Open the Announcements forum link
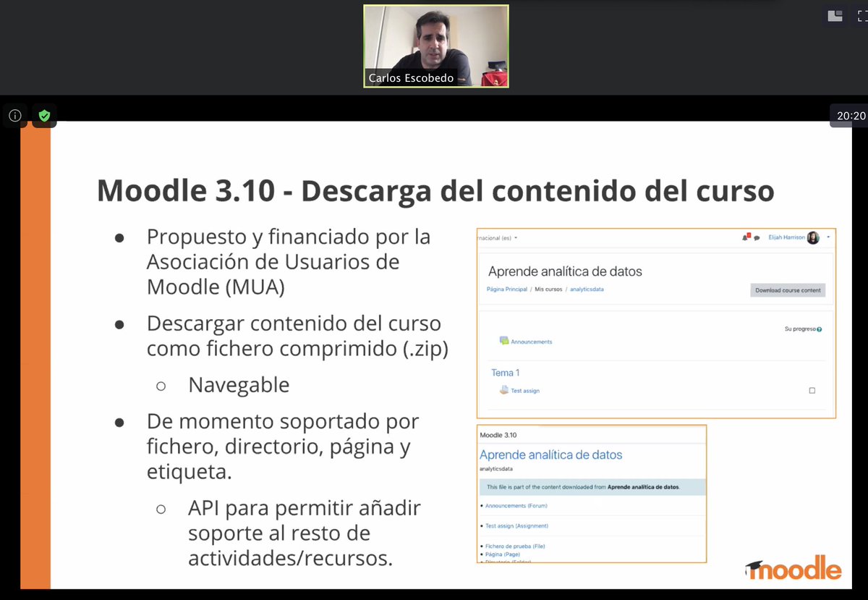This screenshot has width=868, height=600. 531,342
